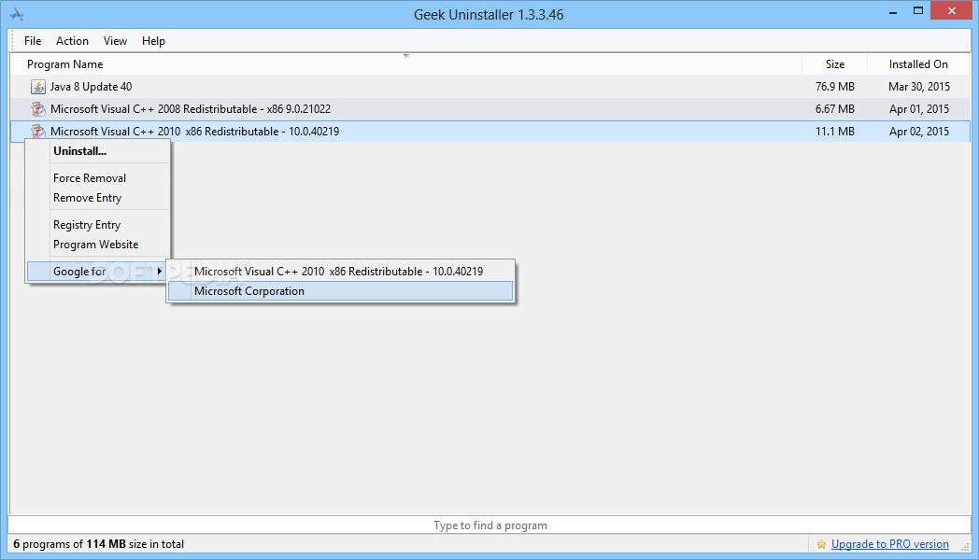This screenshot has height=560, width=979.
Task: Open the File menu
Action: click(33, 40)
